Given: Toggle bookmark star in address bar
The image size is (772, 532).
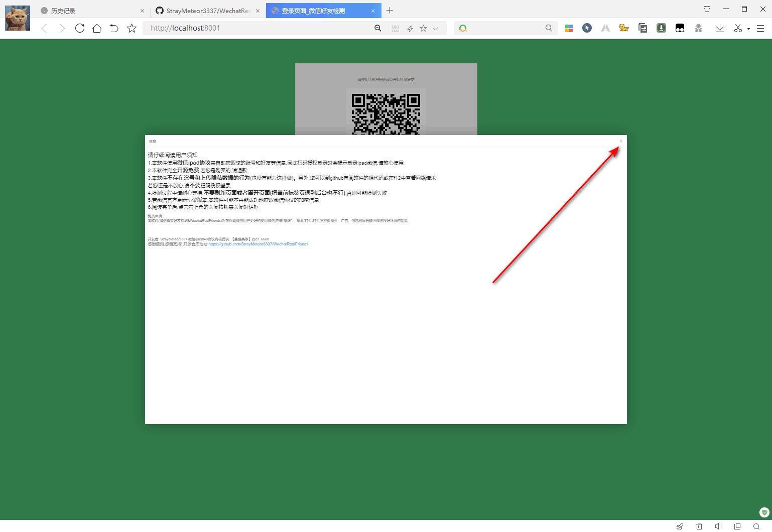Looking at the screenshot, I should pyautogui.click(x=423, y=28).
